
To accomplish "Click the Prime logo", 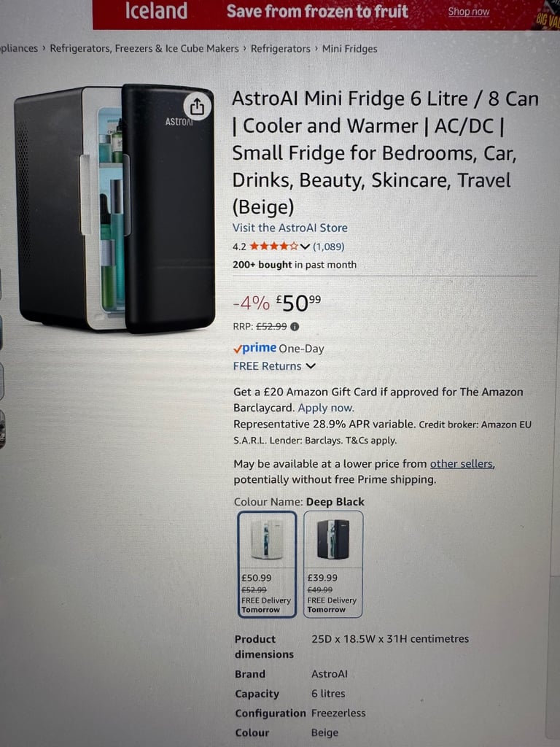I will (x=254, y=348).
